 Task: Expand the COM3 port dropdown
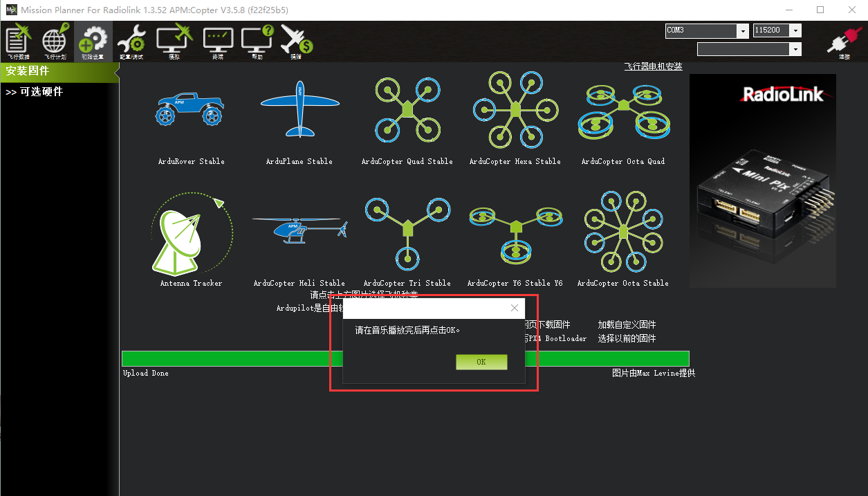[x=708, y=30]
